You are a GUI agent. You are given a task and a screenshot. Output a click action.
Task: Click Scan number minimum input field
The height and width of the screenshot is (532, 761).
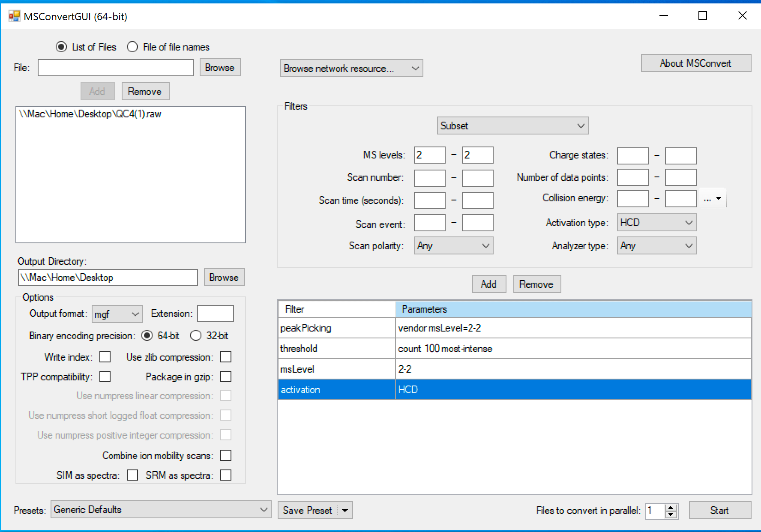tap(430, 178)
